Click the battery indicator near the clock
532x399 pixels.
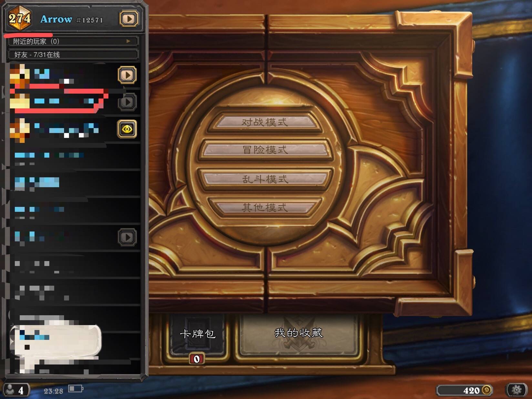pyautogui.click(x=76, y=388)
